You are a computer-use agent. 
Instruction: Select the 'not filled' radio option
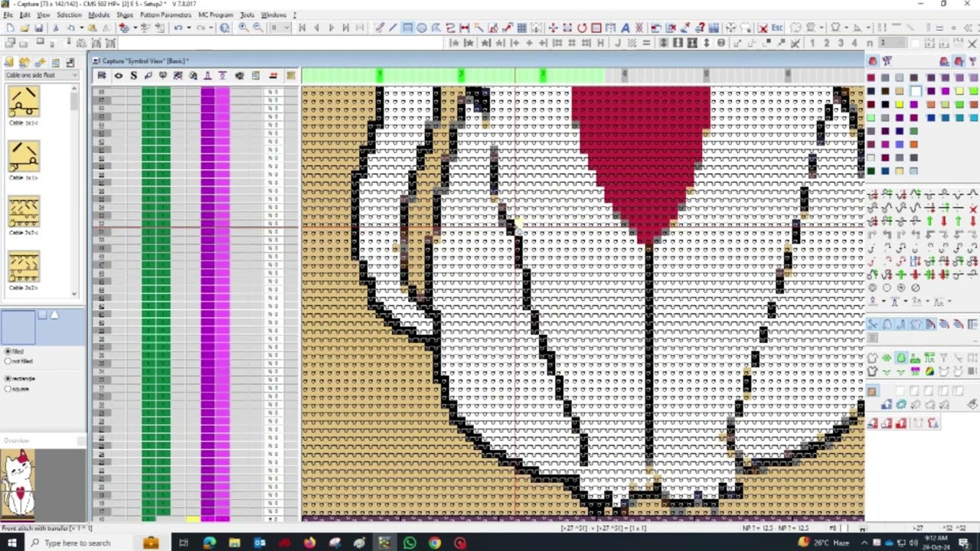click(8, 361)
